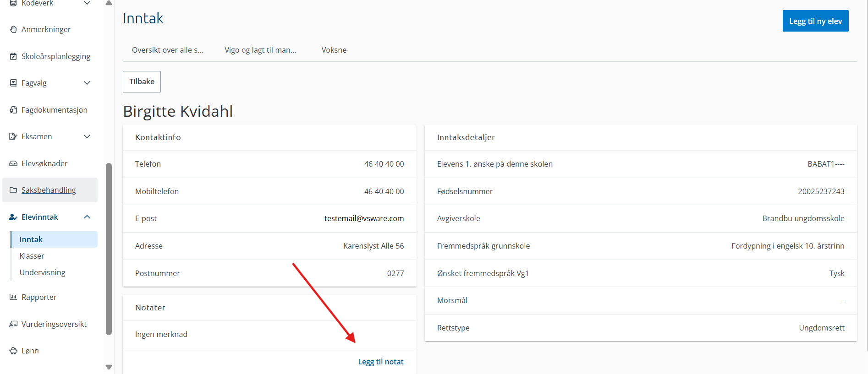Click the Rapporter chart icon
The image size is (868, 374).
click(13, 297)
